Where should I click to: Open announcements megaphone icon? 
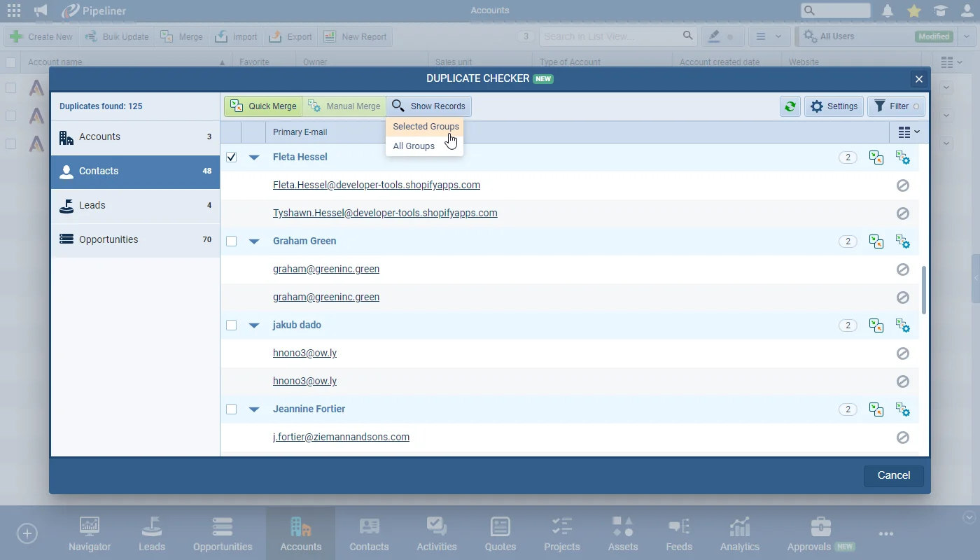coord(41,10)
